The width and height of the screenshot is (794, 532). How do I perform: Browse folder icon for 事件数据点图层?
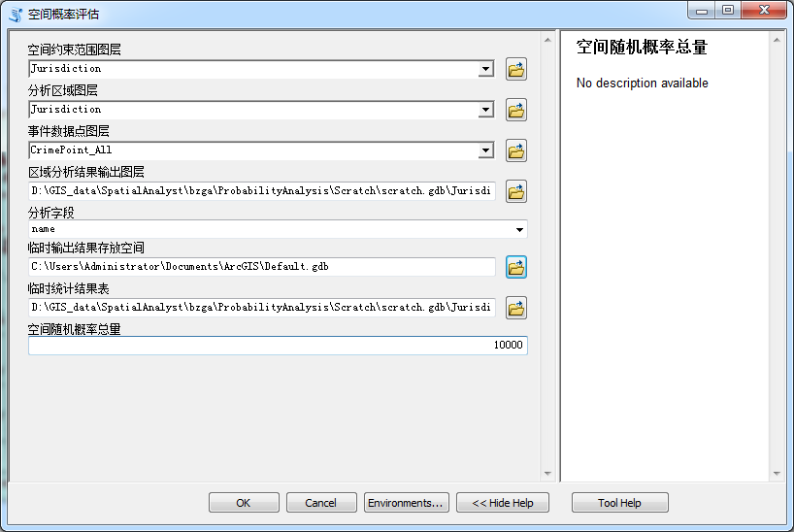516,150
